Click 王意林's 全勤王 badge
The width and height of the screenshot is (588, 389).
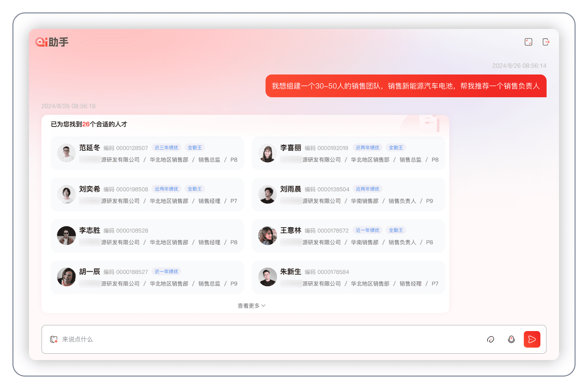coord(396,230)
